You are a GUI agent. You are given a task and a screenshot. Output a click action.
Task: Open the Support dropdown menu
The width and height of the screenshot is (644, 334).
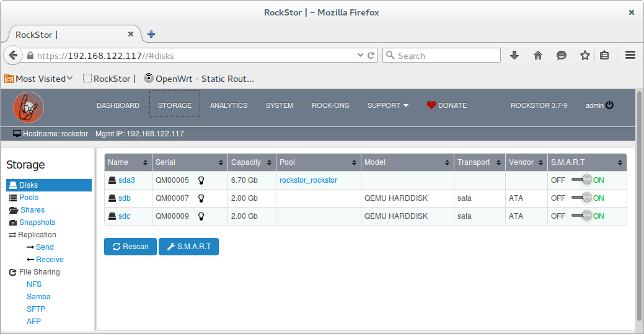coord(388,105)
